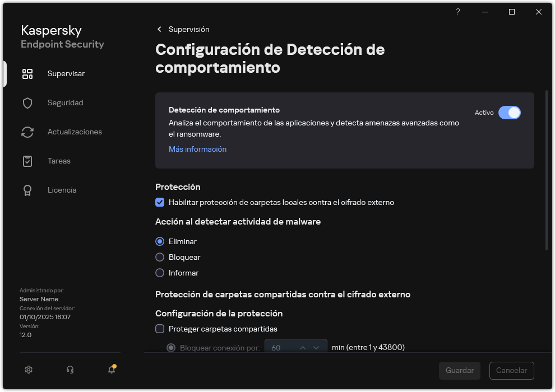Uncheck protección de carpetas locales
Screen dimensions: 555x392
(160, 202)
